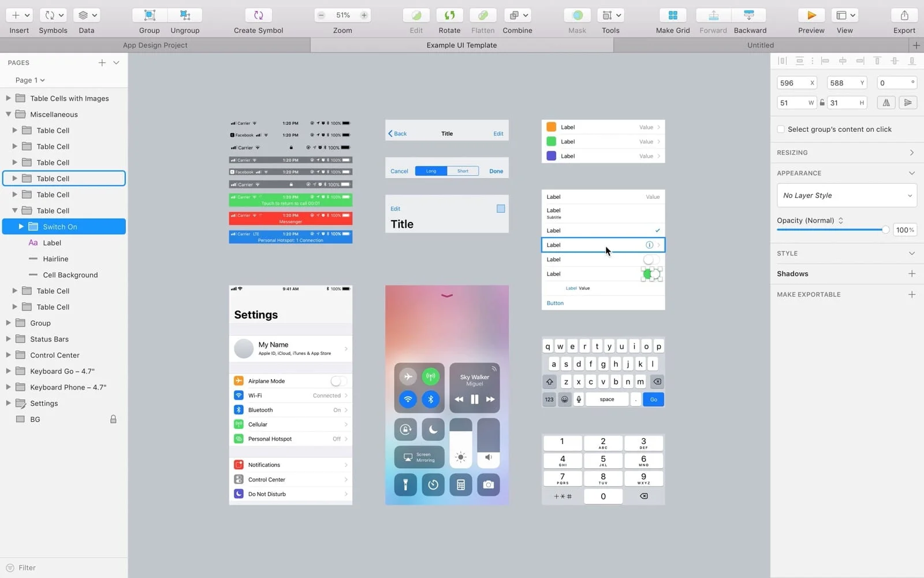Click Done in the toolbar mockup
Viewport: 924px width, 578px height.
tap(496, 171)
